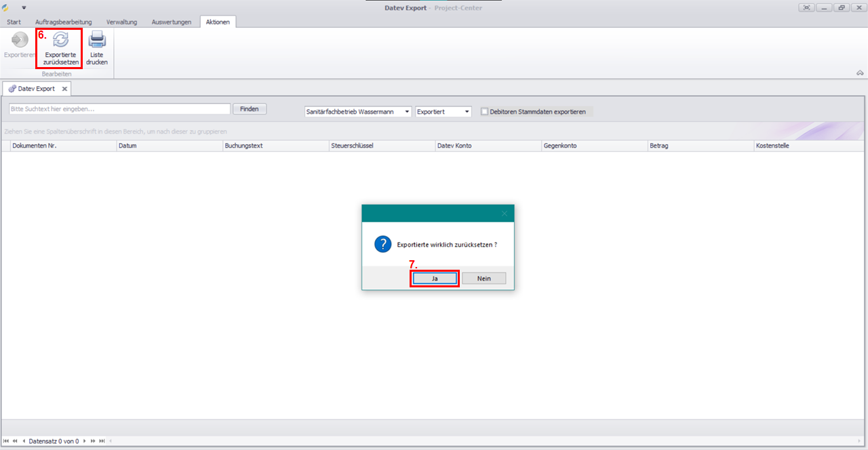Open the quick access toolbar dropdown arrow
This screenshot has width=868, height=450.
[24, 7]
